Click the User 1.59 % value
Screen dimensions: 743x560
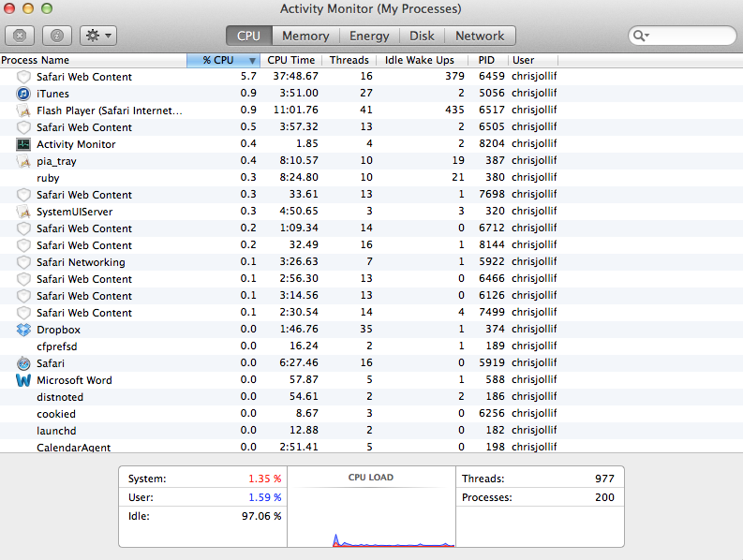pos(265,497)
